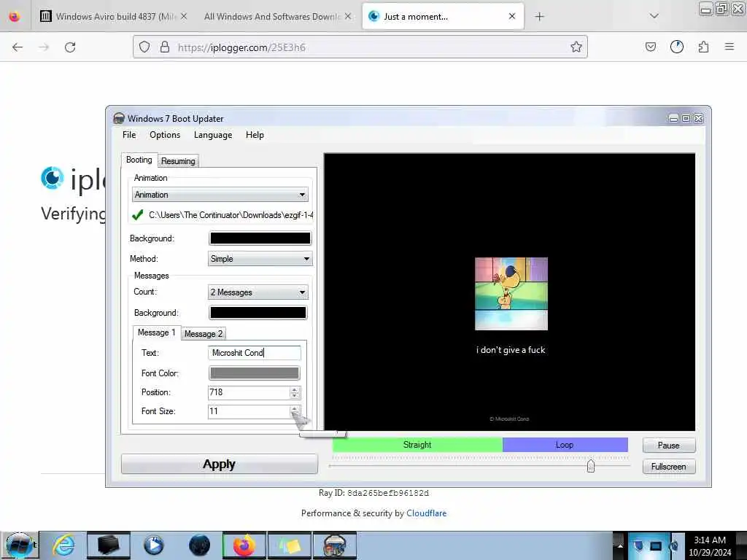Close the Windows Aviro build tab
Screen dimensions: 747x560
click(184, 16)
